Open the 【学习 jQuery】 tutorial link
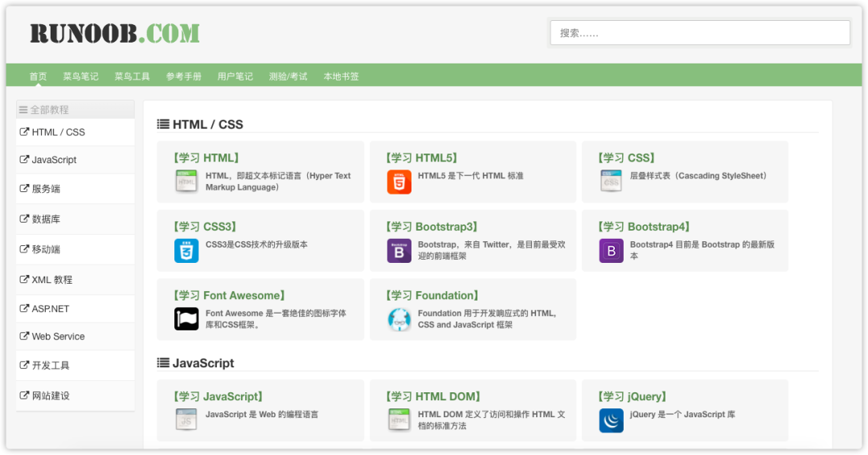 [x=633, y=396]
